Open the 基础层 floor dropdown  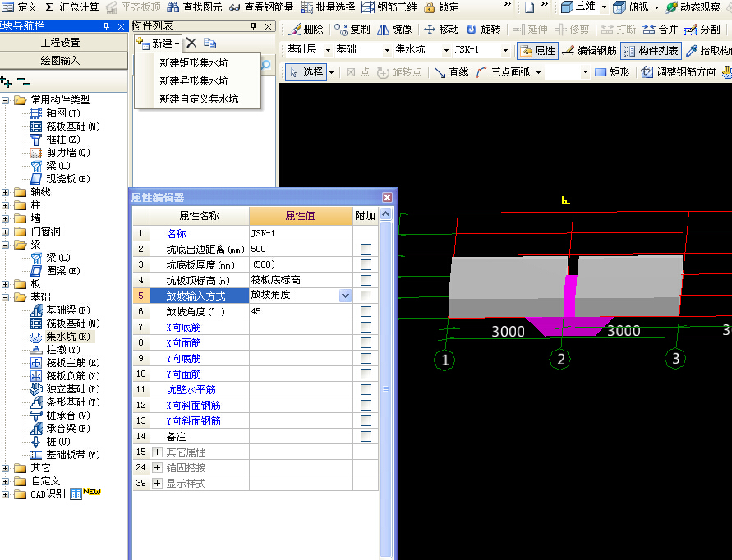[328, 50]
